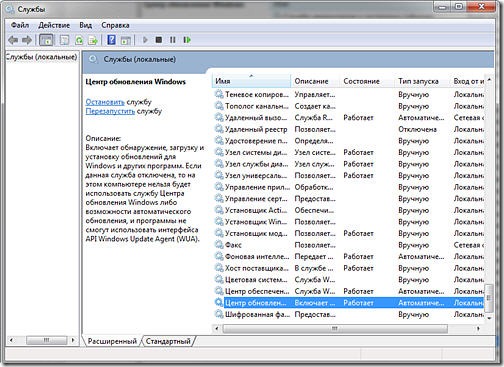504x367 pixels.
Task: Open the Properties toolbar icon
Action: click(64, 40)
